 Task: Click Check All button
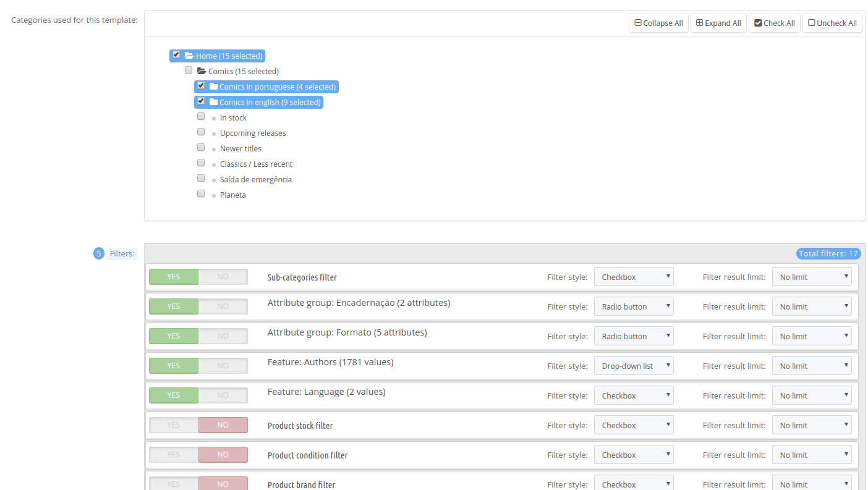(x=775, y=23)
